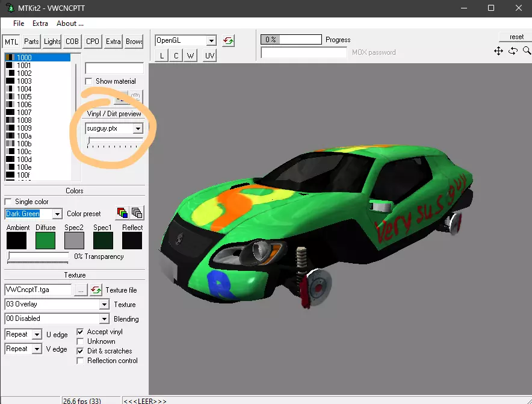The image size is (532, 404).
Task: Open the 03 Overlay texture dropdown
Action: [104, 305]
